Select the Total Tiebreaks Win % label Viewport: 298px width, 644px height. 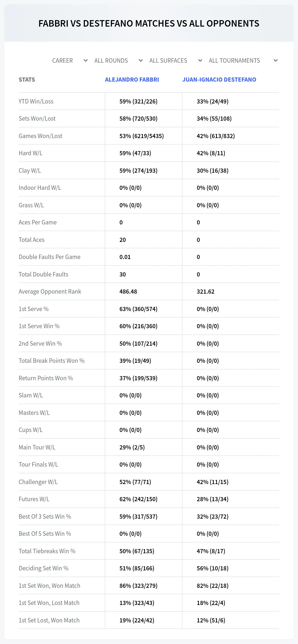click(47, 551)
